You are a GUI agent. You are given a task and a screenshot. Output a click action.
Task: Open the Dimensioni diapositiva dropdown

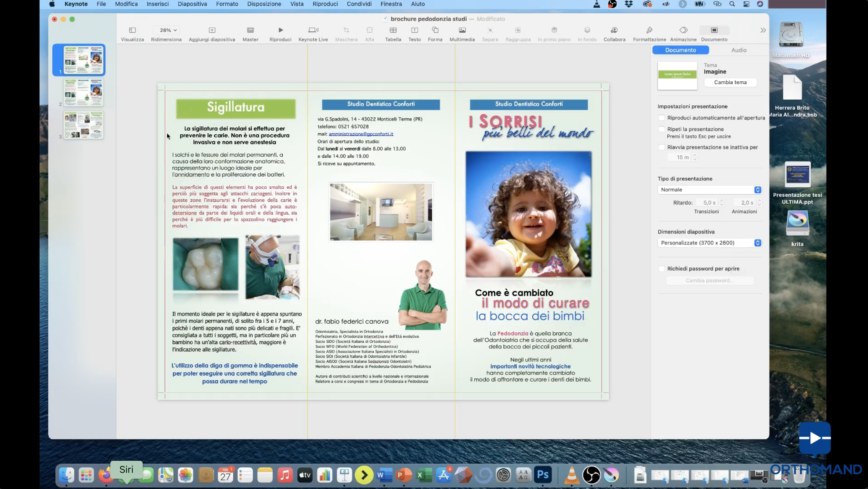tap(709, 243)
